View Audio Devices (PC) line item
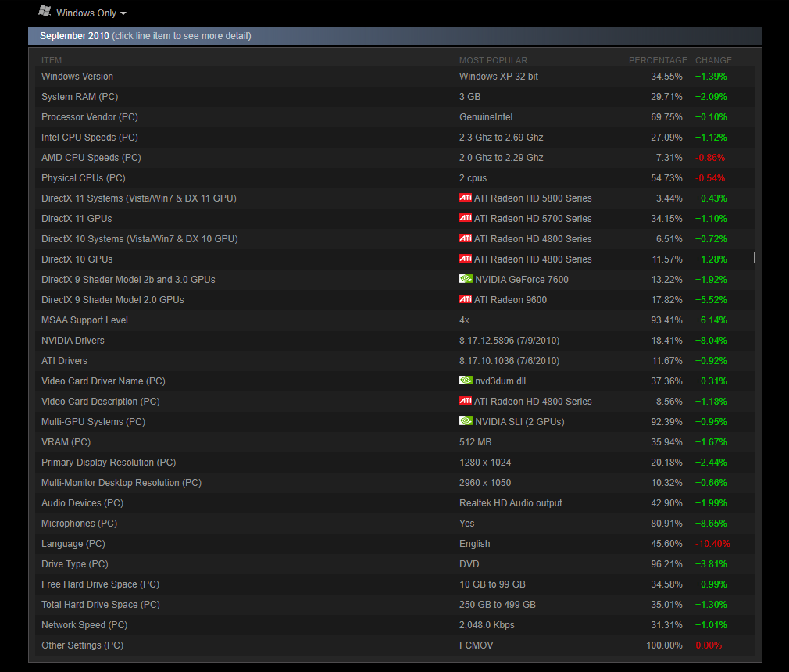789x672 pixels. tap(395, 503)
